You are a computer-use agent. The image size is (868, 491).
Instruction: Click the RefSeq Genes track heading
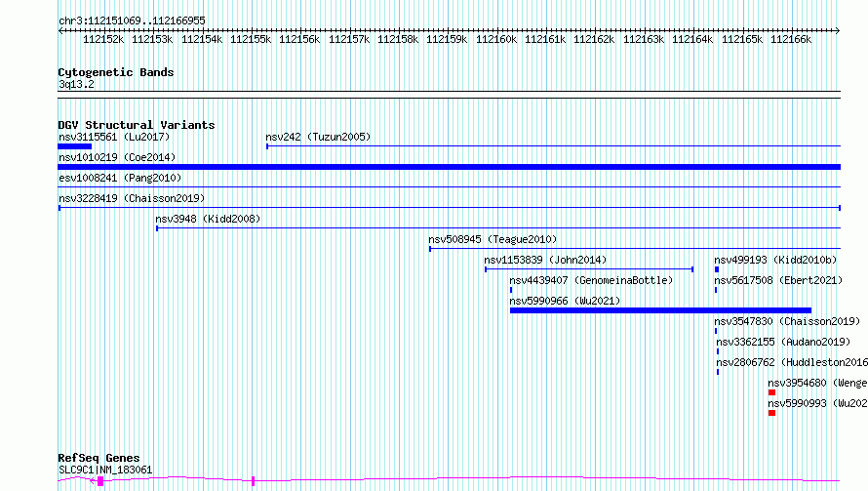(99, 458)
